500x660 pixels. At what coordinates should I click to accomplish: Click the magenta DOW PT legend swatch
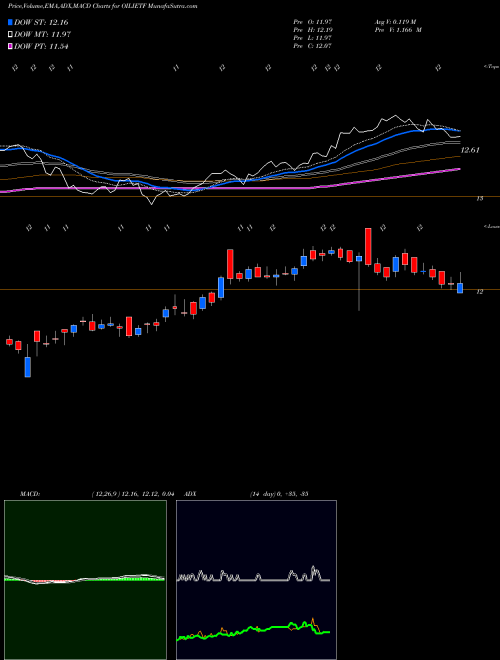click(10, 46)
